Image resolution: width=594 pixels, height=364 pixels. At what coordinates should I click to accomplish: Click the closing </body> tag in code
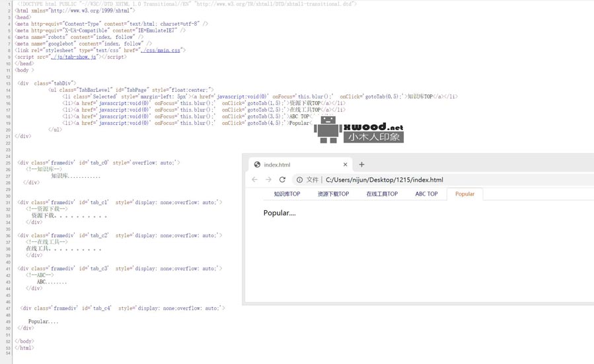pyautogui.click(x=24, y=341)
